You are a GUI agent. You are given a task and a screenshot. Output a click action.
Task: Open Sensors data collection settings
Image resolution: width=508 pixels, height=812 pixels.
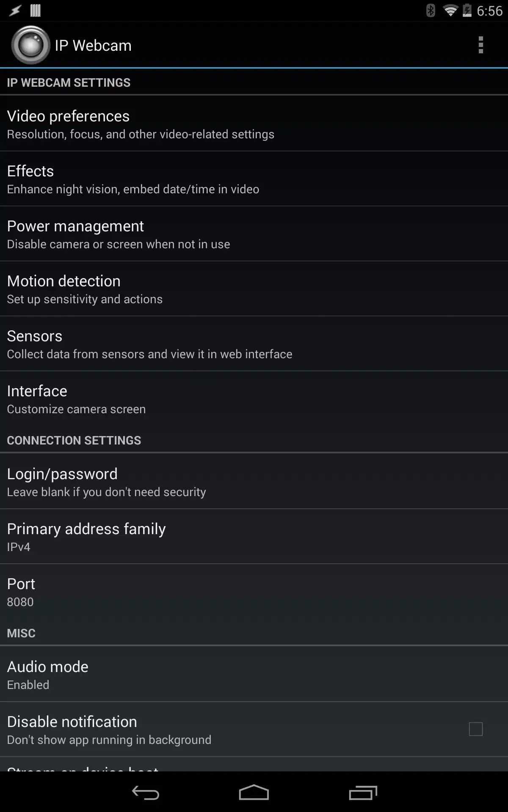[x=254, y=343]
